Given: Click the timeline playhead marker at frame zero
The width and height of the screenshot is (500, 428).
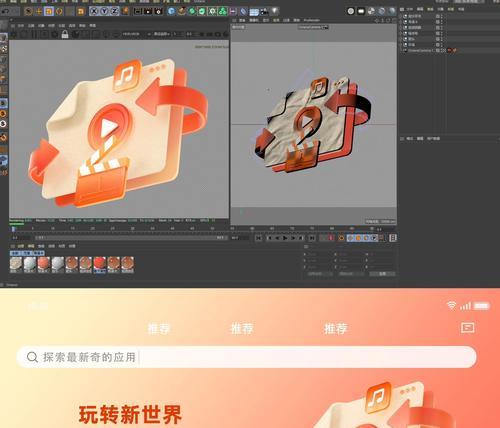Looking at the screenshot, I should (13, 229).
